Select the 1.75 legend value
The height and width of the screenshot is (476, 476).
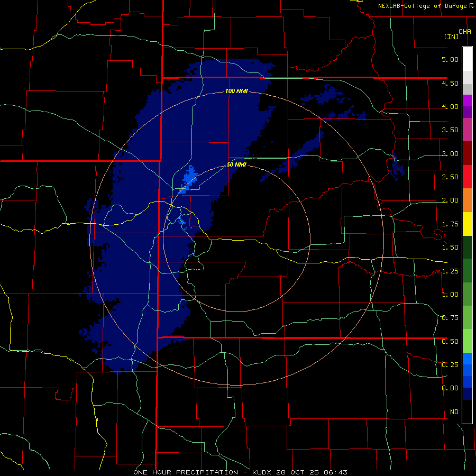450,224
